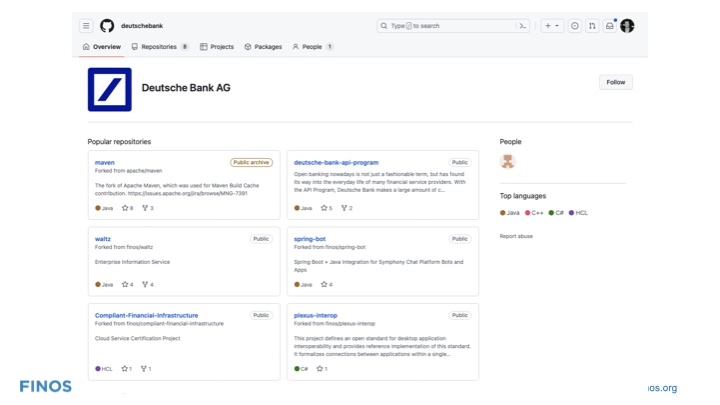Click the fork count on waltz card
The height and width of the screenshot is (405, 720).
147,284
